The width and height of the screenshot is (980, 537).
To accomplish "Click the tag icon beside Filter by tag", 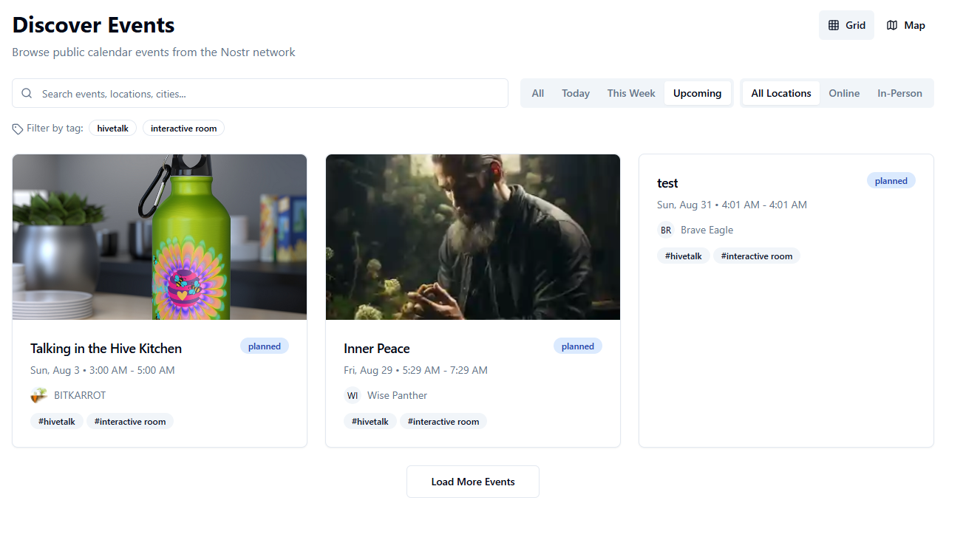I will pos(18,129).
